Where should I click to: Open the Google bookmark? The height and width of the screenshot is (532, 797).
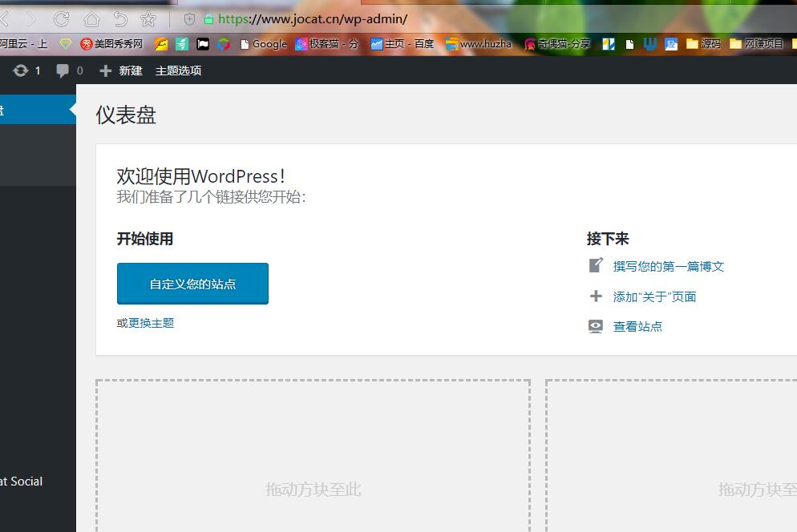(264, 44)
